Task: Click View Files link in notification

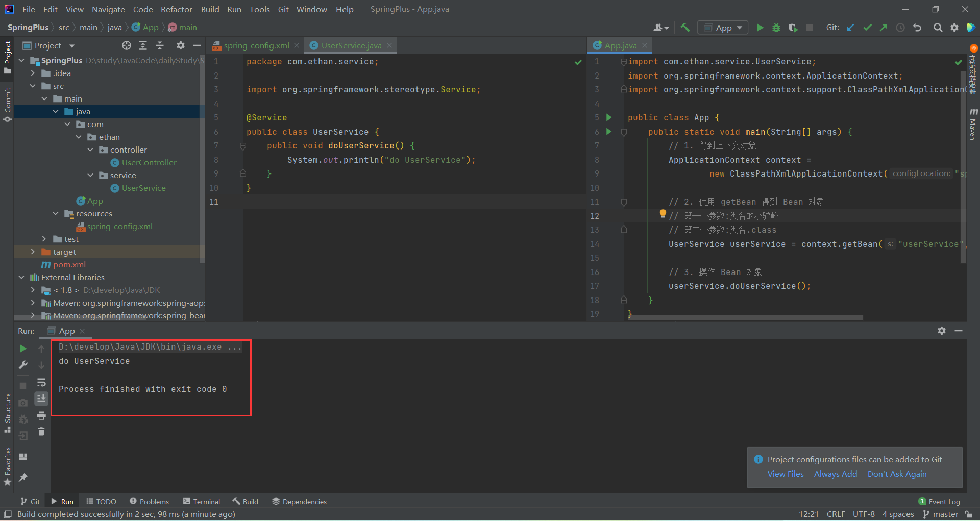Action: tap(786, 474)
